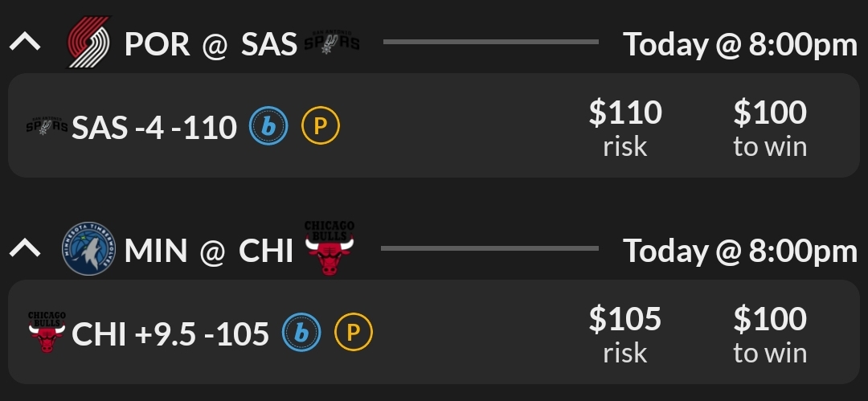Click the POR @ SAS matchup title
This screenshot has height=401, width=868.
tap(211, 44)
